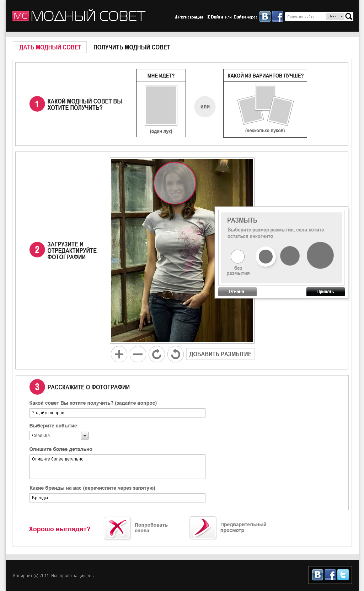Open the Twitter icon in footer

point(343,575)
